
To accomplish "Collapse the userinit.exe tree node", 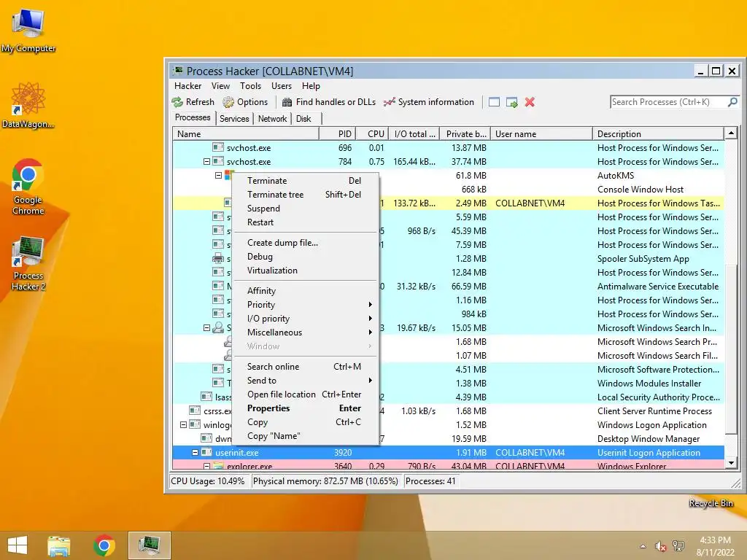I will click(195, 452).
